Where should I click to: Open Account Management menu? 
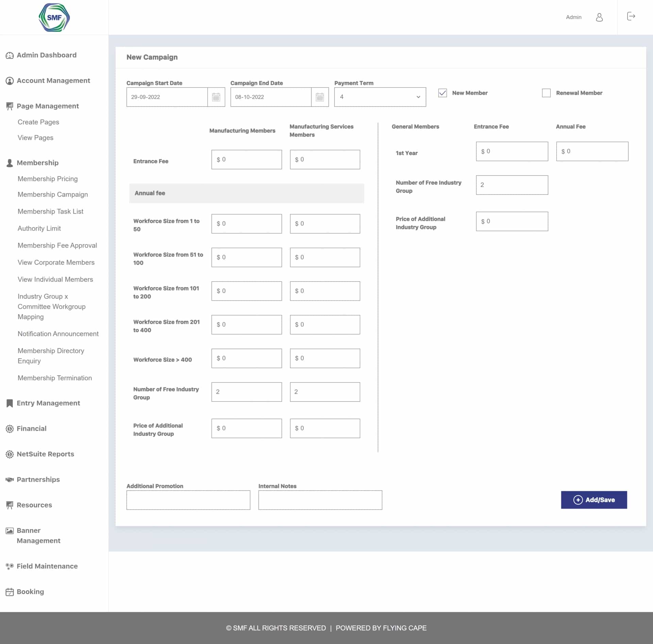click(53, 81)
